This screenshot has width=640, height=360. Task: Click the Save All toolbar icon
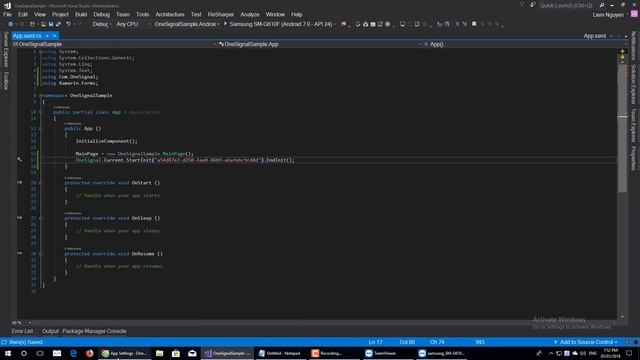point(58,24)
